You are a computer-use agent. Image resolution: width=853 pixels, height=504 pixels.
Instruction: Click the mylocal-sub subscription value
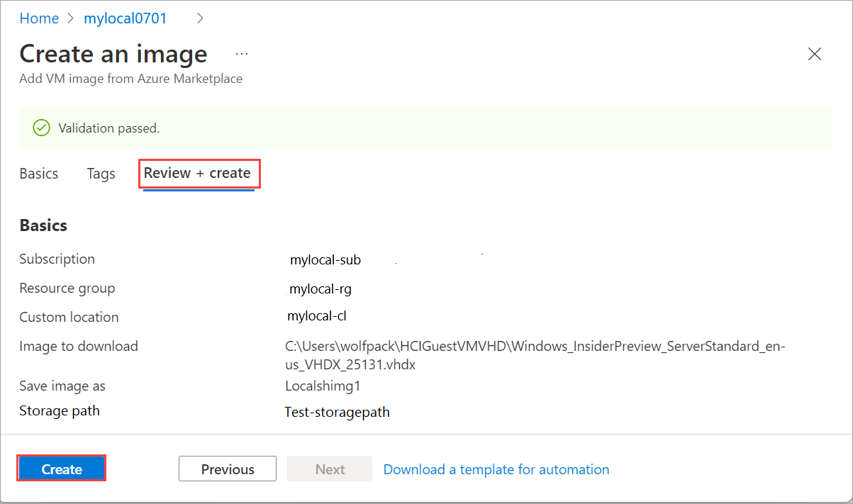click(x=325, y=260)
